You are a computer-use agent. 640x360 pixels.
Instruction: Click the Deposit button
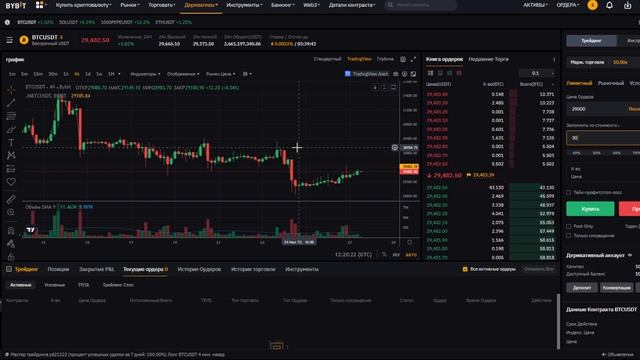click(582, 288)
